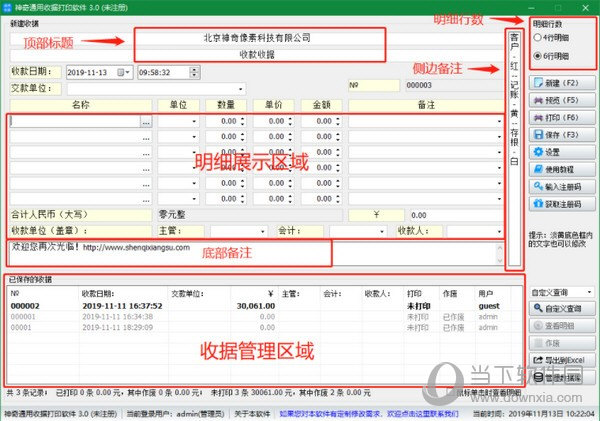The width and height of the screenshot is (600, 421).
Task: Expand the 收款人 dropdown
Action: [499, 231]
